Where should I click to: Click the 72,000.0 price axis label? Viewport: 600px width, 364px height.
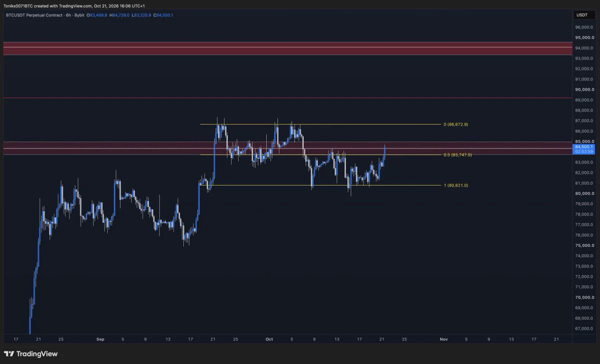click(x=584, y=276)
